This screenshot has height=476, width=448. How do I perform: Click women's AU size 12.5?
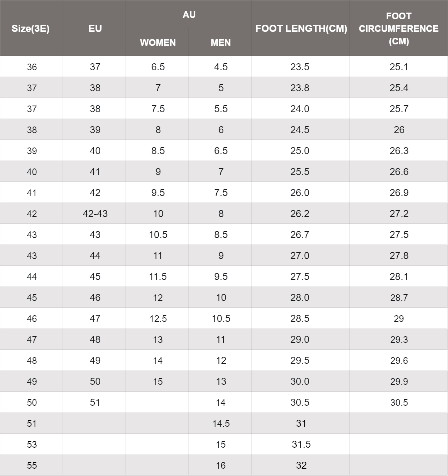pyautogui.click(x=158, y=318)
